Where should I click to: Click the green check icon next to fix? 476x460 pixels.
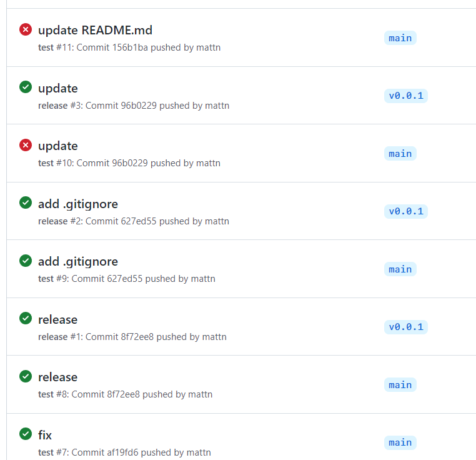26,434
